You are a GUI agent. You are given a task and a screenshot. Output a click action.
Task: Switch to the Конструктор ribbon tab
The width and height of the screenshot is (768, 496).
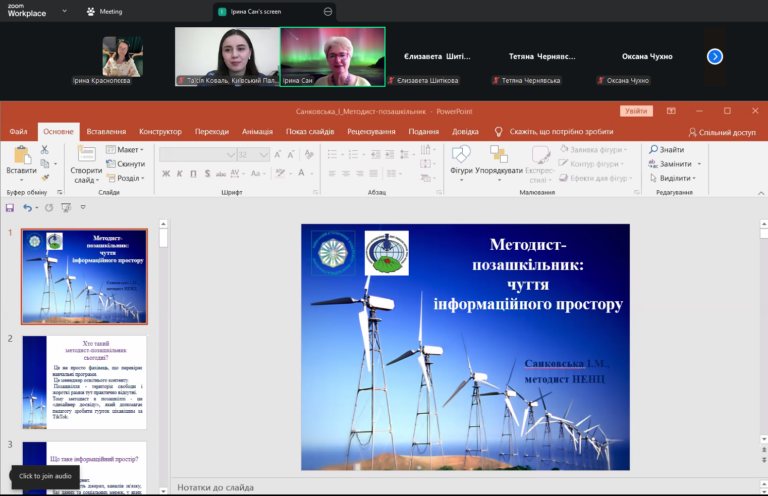160,131
